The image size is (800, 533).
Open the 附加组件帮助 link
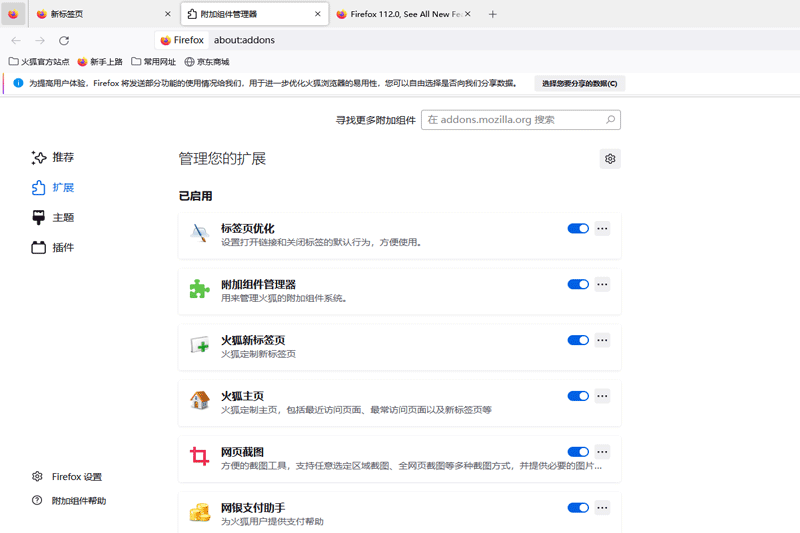[78, 501]
